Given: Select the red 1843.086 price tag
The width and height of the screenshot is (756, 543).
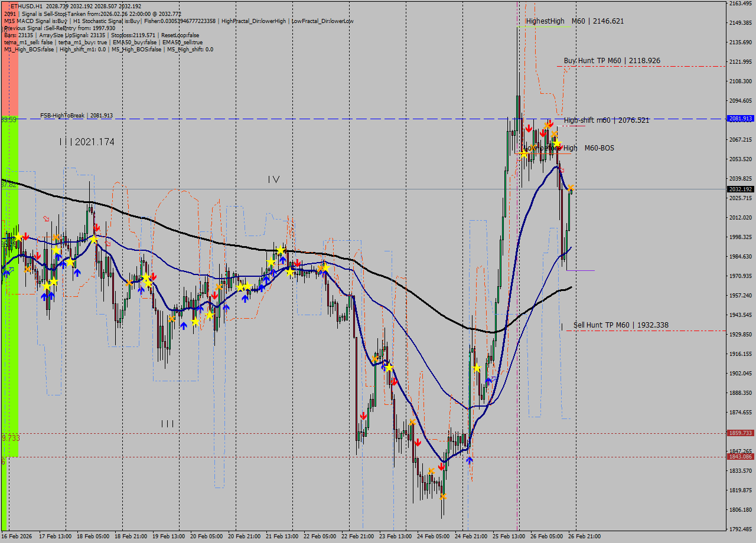Looking at the screenshot, I should point(741,457).
